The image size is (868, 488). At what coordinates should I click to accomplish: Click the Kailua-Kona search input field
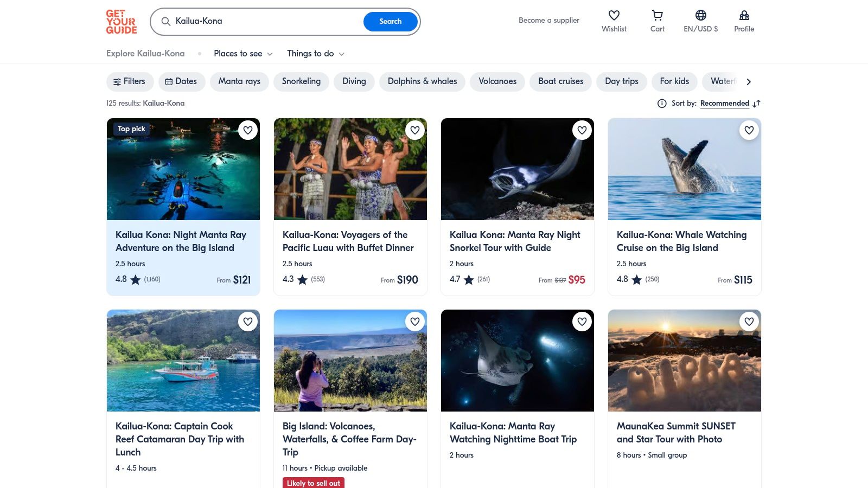tap(266, 22)
